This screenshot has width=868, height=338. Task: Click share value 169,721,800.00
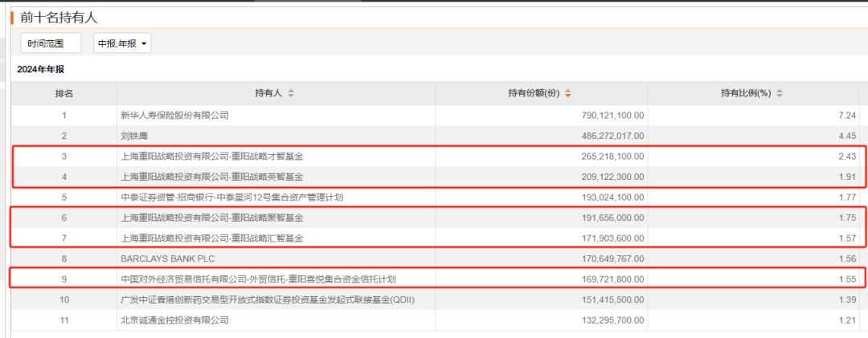tap(611, 279)
